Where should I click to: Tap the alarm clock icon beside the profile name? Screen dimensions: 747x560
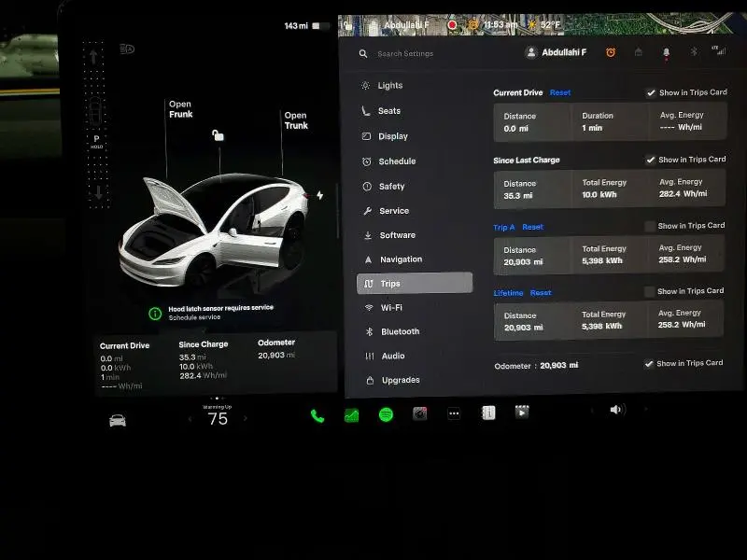[x=611, y=52]
